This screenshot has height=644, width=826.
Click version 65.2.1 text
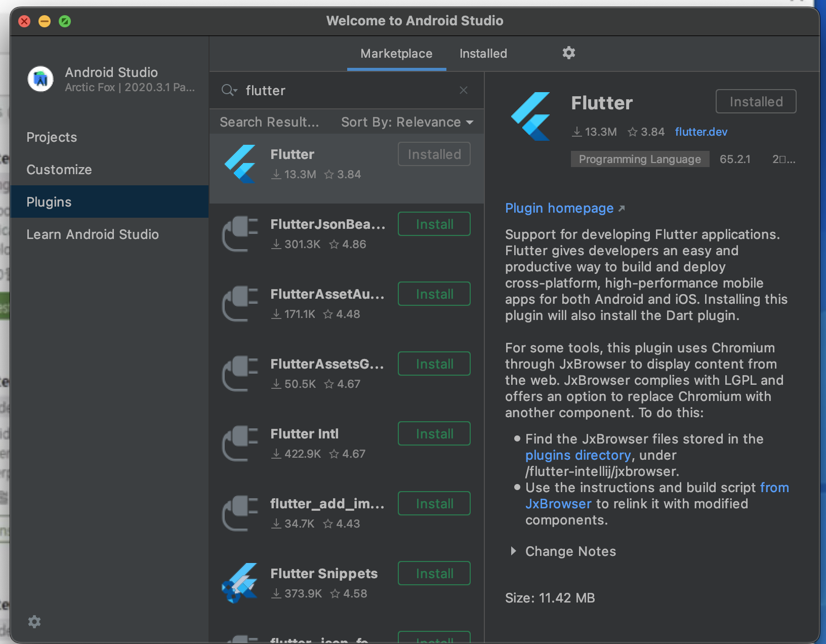(x=735, y=159)
